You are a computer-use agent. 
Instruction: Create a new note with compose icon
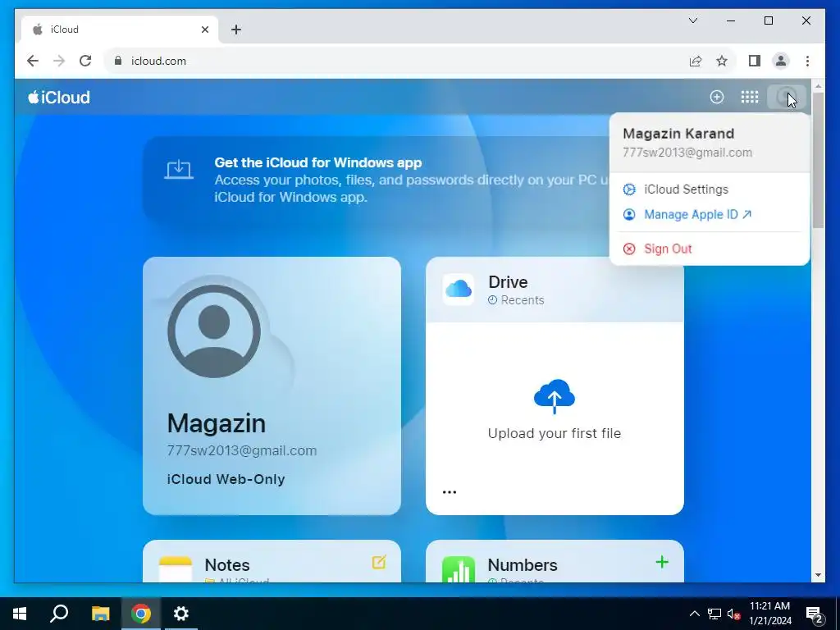pyautogui.click(x=379, y=562)
